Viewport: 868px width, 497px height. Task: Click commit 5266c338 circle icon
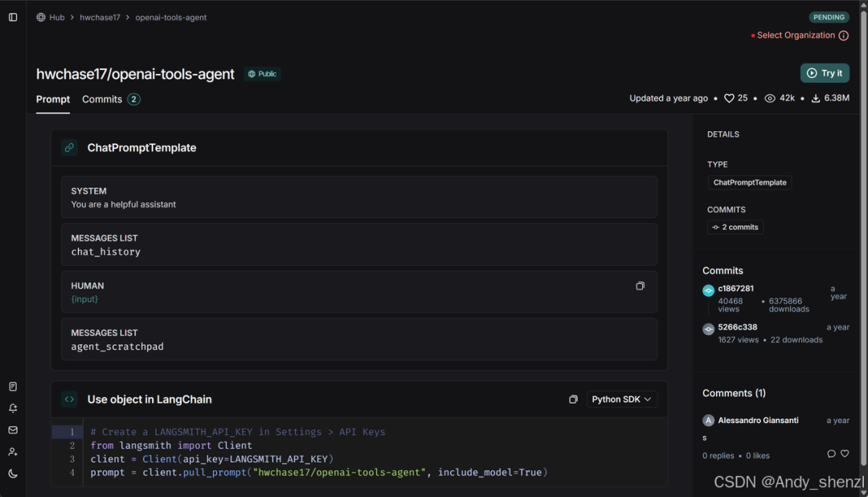pos(708,329)
